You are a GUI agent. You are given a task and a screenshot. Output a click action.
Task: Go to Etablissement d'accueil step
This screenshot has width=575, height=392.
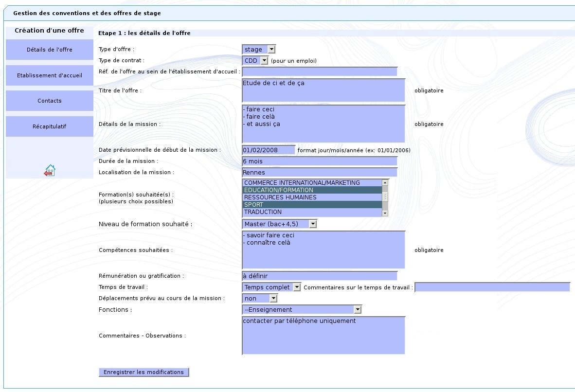coord(50,75)
